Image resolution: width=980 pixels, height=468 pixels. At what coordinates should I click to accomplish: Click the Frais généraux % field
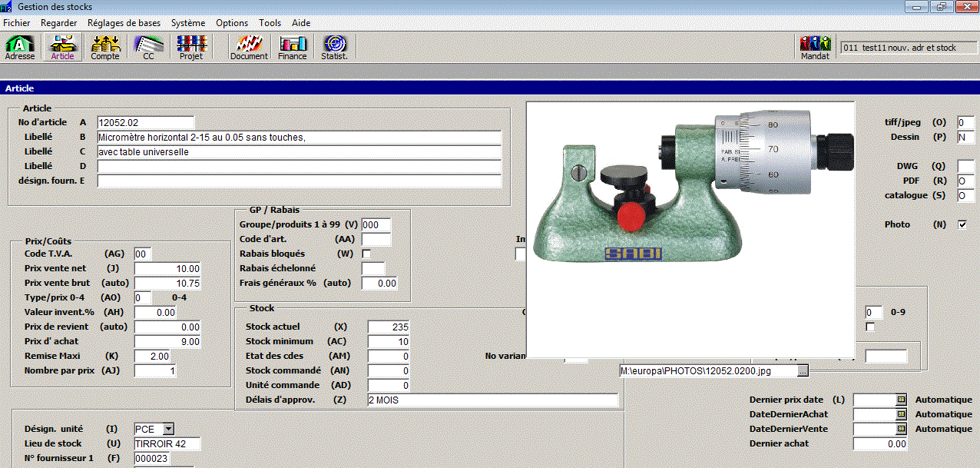tap(380, 283)
